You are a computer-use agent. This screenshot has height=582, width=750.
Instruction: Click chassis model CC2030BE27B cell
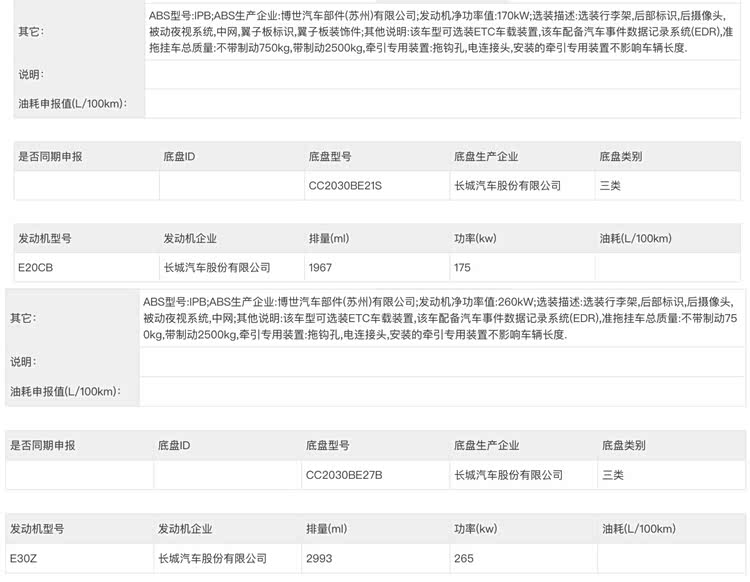coord(375,475)
